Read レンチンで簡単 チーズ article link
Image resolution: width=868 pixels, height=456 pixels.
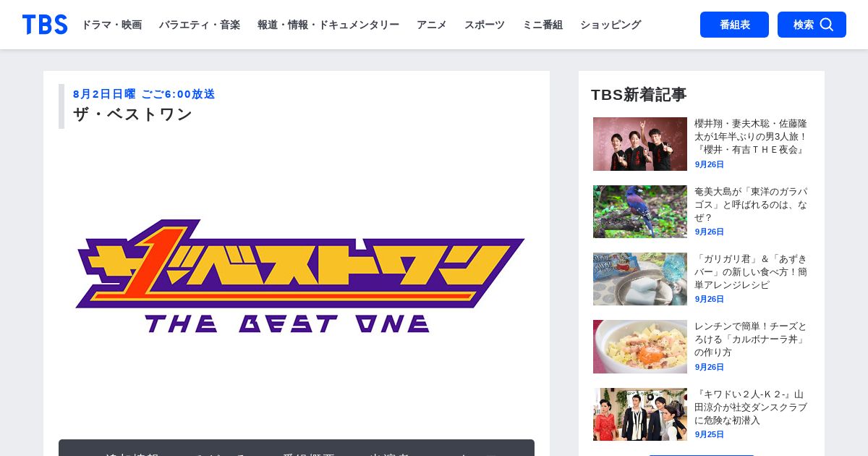pos(751,339)
